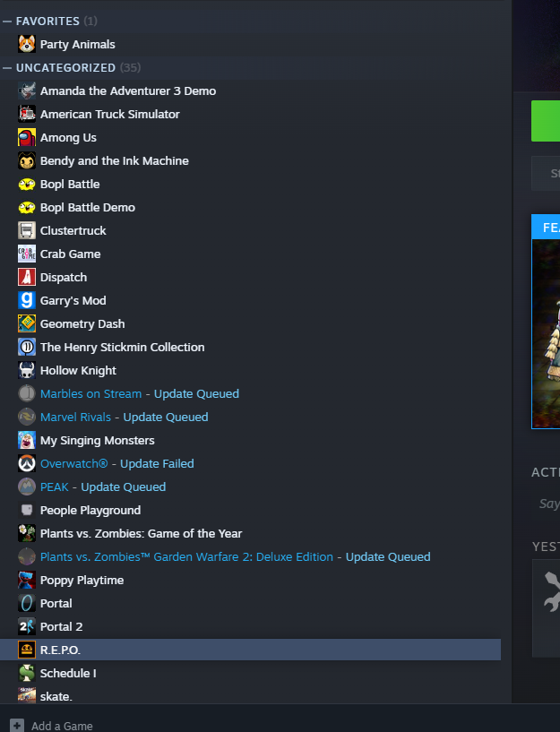Click the Party Animals corgi icon
The height and width of the screenshot is (732, 560).
27,44
